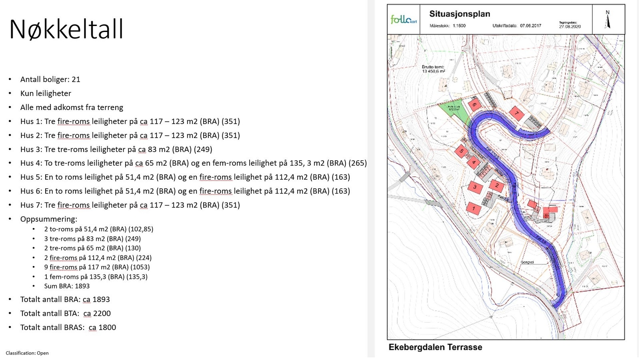
Task: Select red building marker 3 on map
Action: pyautogui.click(x=475, y=187)
